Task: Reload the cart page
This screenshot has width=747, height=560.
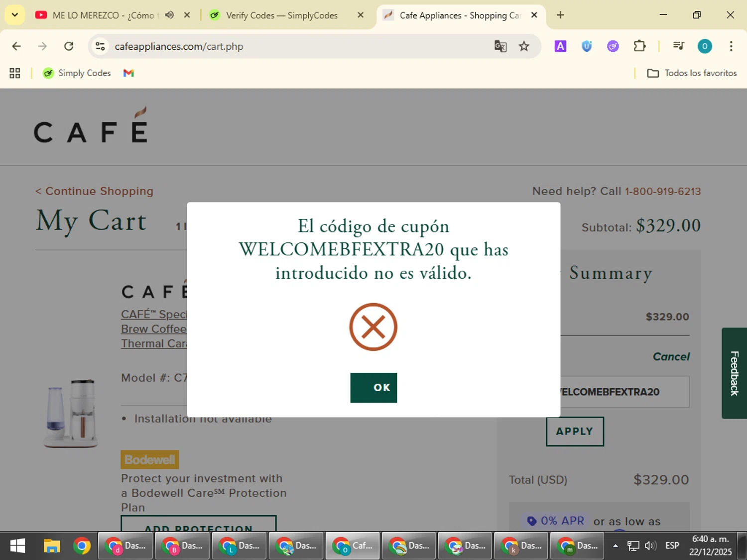Action: pyautogui.click(x=69, y=46)
